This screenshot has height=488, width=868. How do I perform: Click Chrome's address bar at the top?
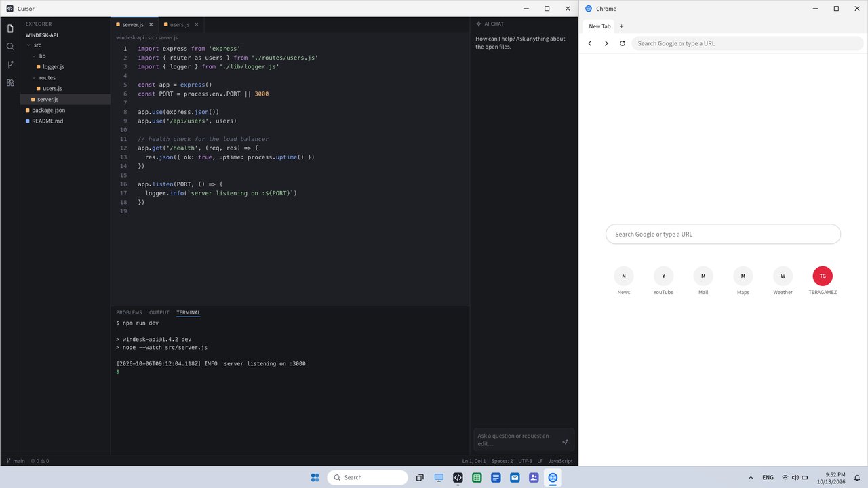point(747,43)
